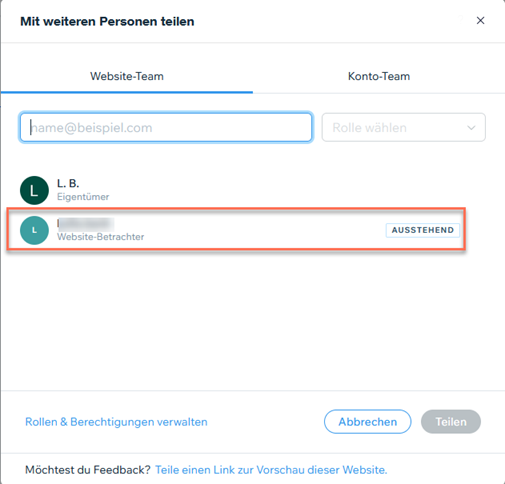Click the faint question mark help icon
This screenshot has width=505, height=484.
coord(461,19)
